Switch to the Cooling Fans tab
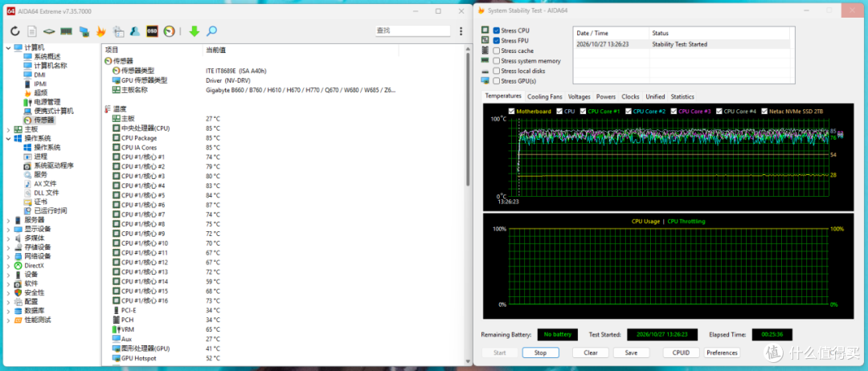Image resolution: width=868 pixels, height=371 pixels. click(545, 96)
